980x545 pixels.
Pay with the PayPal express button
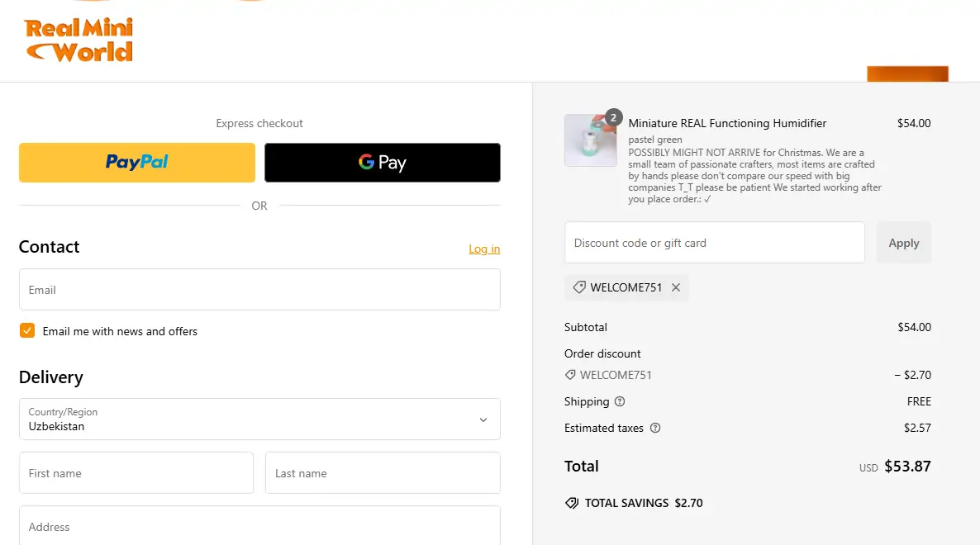pyautogui.click(x=137, y=163)
